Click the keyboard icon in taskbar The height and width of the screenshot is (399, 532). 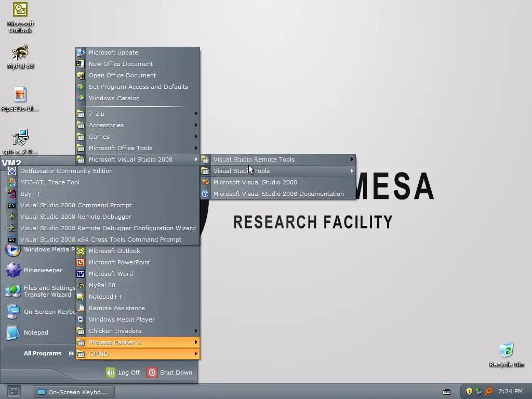point(447,392)
